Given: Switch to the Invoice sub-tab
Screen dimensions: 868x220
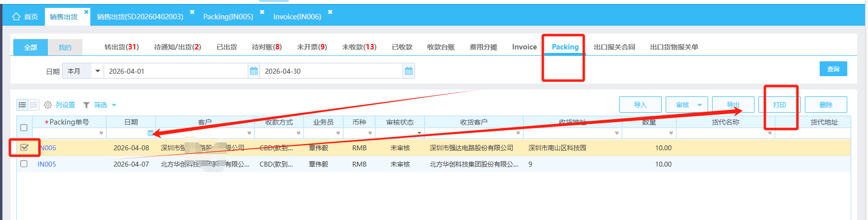Looking at the screenshot, I should 524,47.
